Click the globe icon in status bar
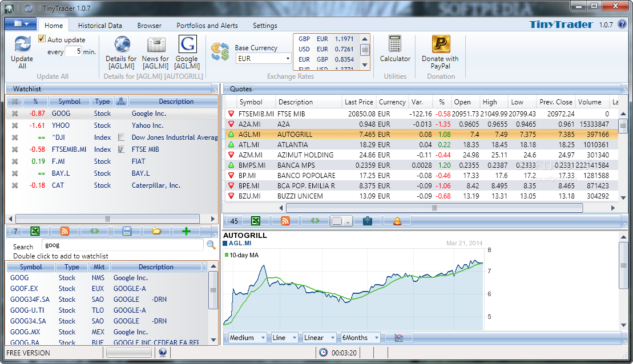The width and height of the screenshot is (633, 364). tap(163, 353)
